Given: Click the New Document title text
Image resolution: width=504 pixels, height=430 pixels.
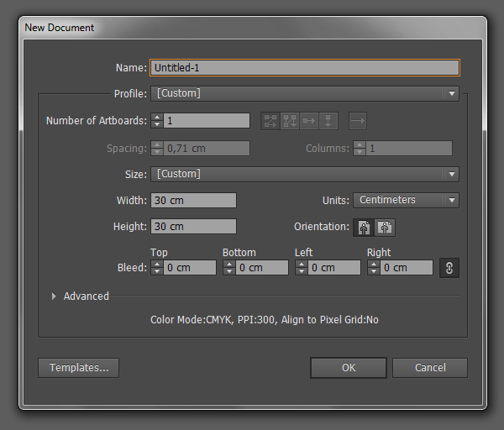Looking at the screenshot, I should click(59, 28).
